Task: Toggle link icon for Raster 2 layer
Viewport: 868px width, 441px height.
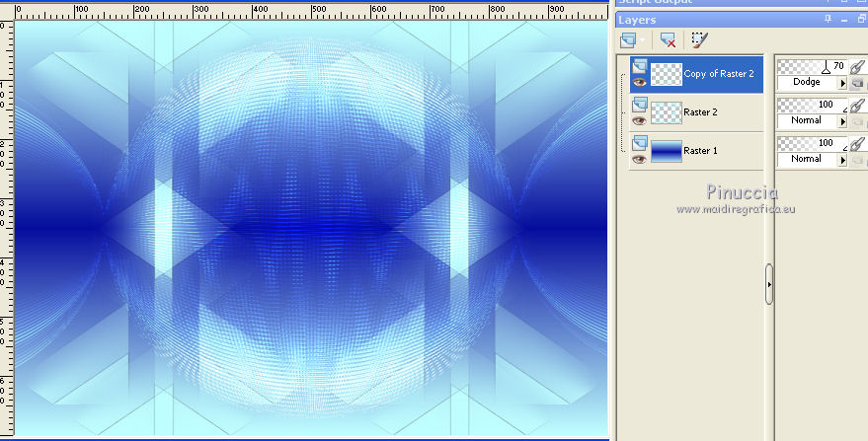Action: tap(857, 106)
